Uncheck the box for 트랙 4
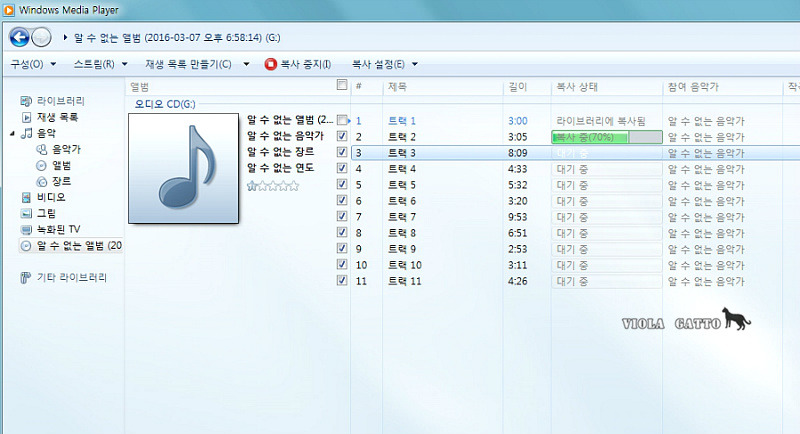800x434 pixels. click(342, 168)
